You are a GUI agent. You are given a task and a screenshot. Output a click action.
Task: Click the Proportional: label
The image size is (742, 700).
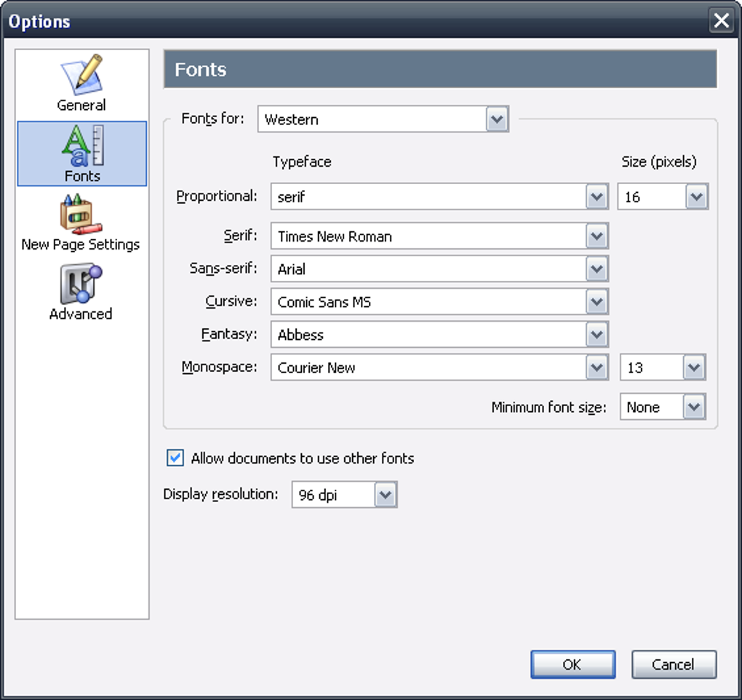(x=217, y=196)
